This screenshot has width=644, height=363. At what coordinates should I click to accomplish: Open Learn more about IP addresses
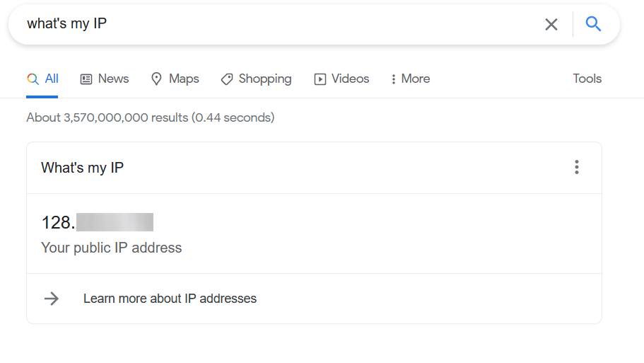[170, 299]
